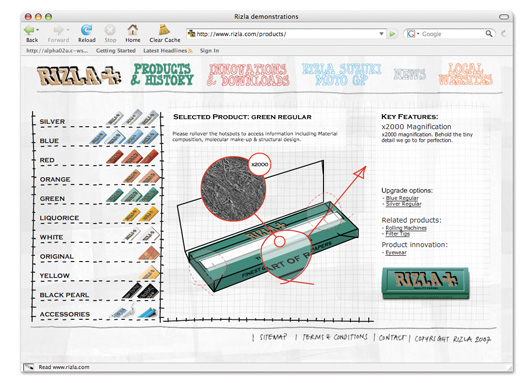Image resolution: width=530 pixels, height=383 pixels.
Task: Select the Liquorice product category
Action: (96, 216)
